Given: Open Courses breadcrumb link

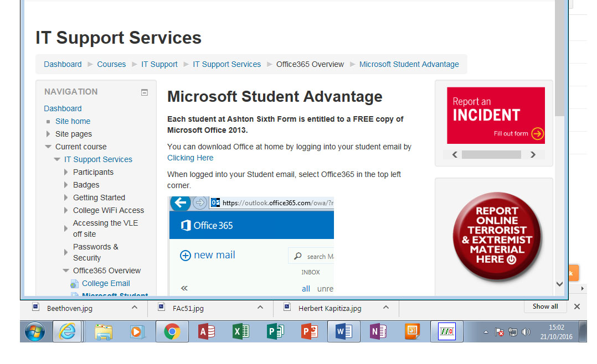Looking at the screenshot, I should 111,64.
